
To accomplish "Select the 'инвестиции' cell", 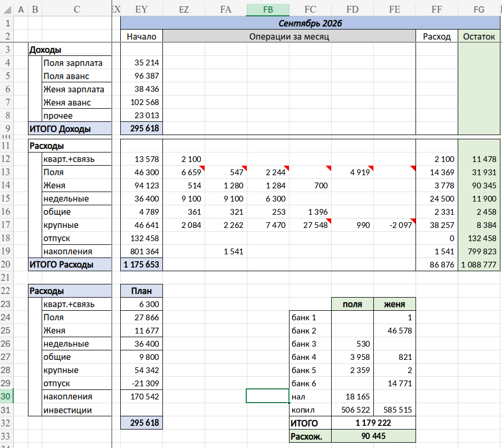I will 77,410.
